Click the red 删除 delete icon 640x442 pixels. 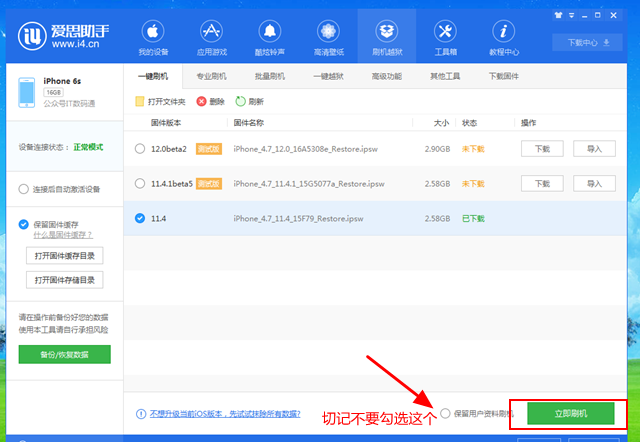(203, 101)
